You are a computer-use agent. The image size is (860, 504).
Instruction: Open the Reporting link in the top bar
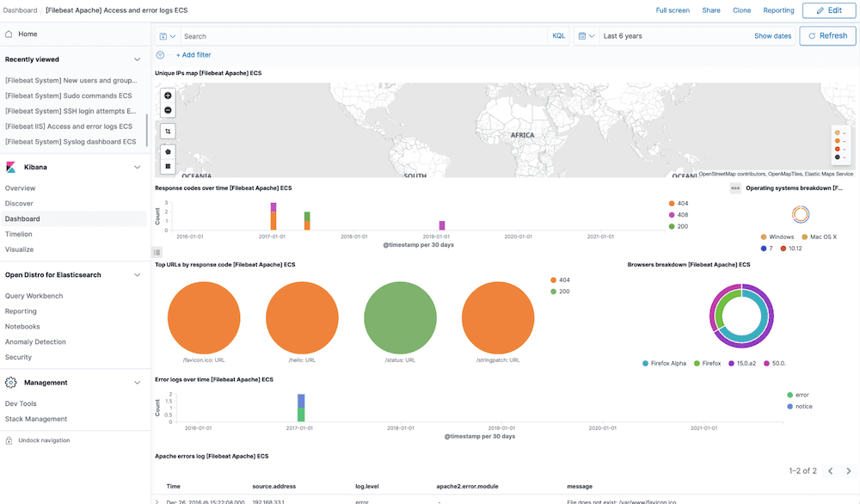click(778, 9)
